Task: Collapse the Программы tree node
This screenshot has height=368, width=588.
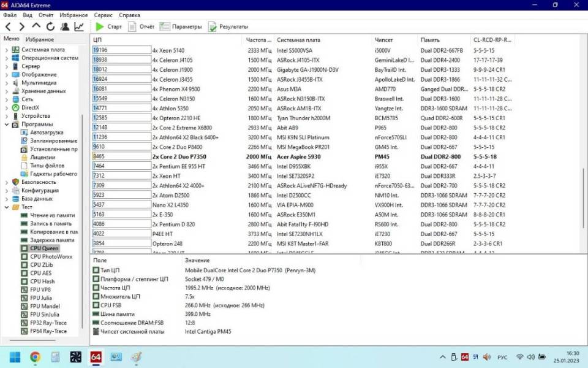Action: coord(7,124)
